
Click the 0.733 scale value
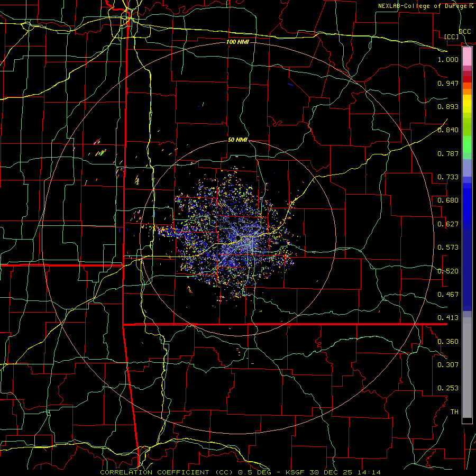point(448,177)
